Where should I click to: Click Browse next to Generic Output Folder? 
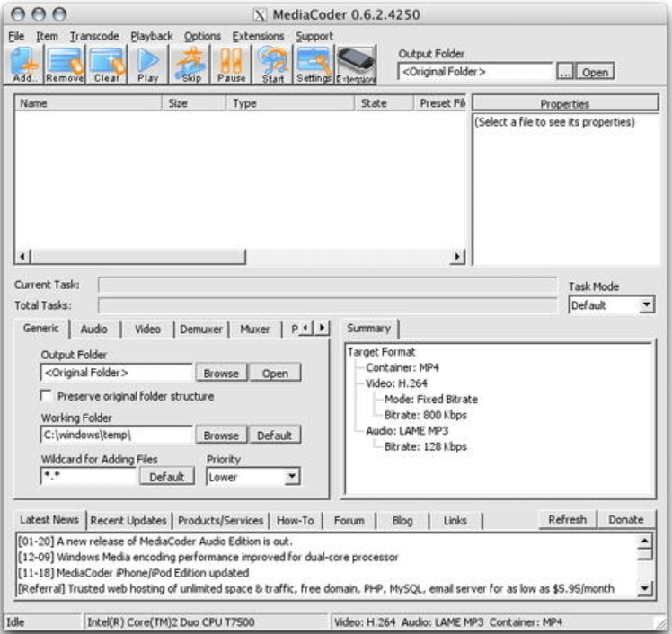point(221,373)
